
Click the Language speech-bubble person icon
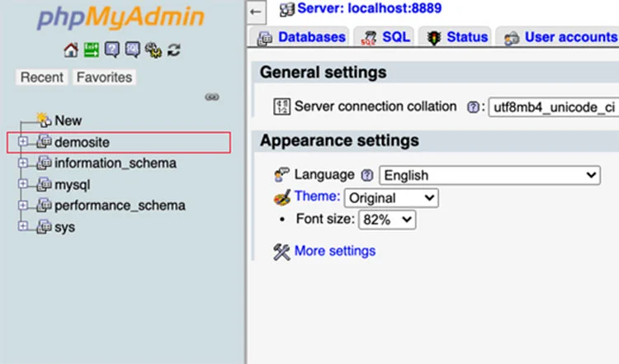(281, 174)
